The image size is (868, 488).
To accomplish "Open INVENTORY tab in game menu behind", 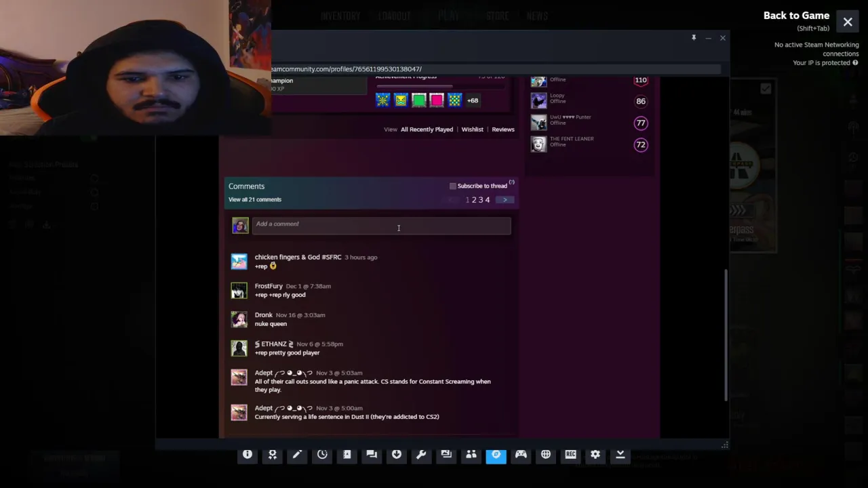I will [340, 16].
